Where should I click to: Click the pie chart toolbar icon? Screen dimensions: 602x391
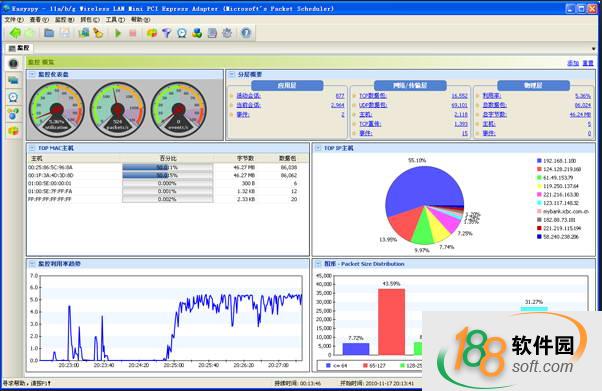click(152, 33)
